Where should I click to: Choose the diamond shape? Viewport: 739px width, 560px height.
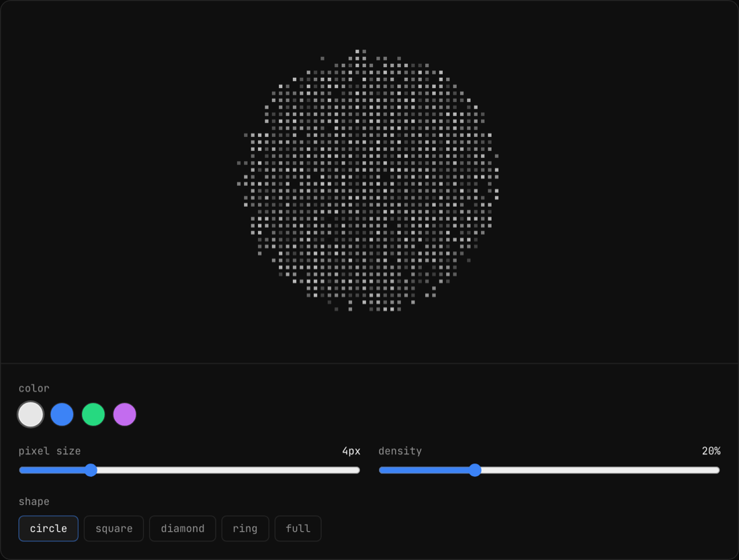[182, 528]
